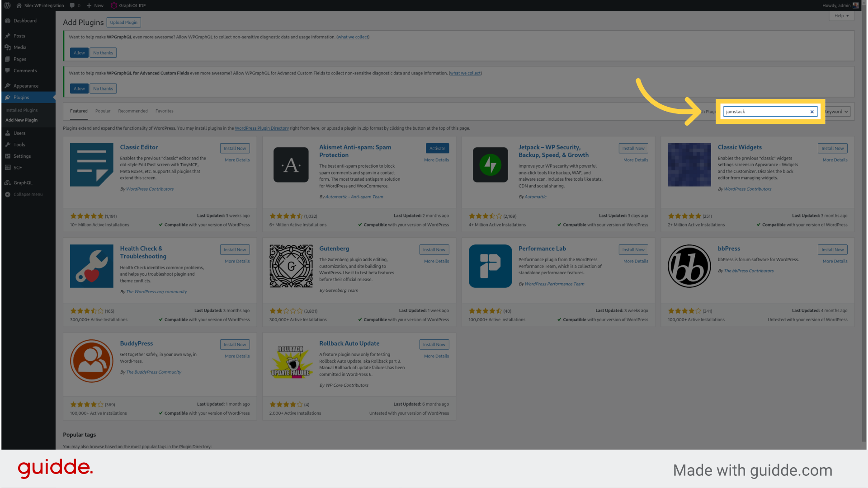Click the GraphQL IDE icon in top bar
The image size is (868, 488).
[114, 5]
